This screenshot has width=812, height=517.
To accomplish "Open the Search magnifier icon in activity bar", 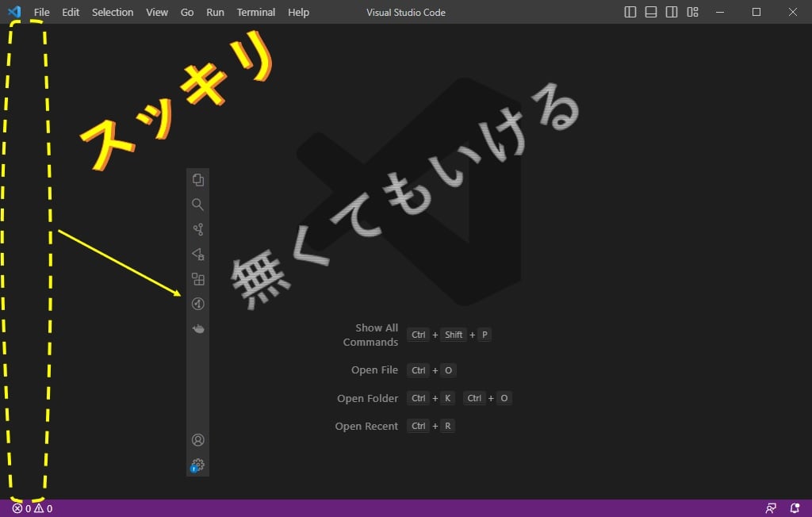I will (x=197, y=205).
